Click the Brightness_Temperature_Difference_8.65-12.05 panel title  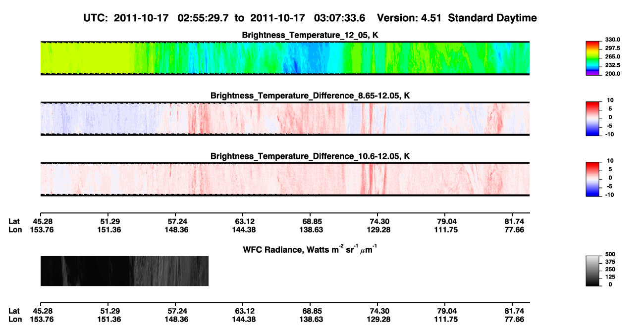tap(310, 95)
